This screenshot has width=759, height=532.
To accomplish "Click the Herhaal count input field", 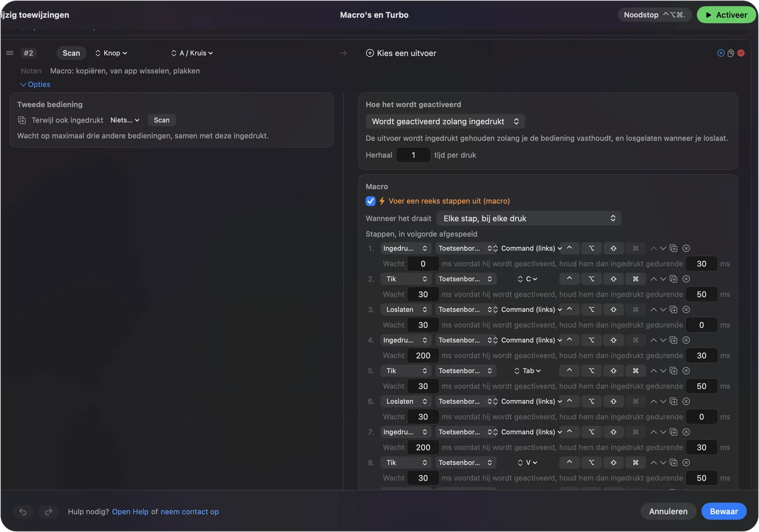I will coord(413,155).
